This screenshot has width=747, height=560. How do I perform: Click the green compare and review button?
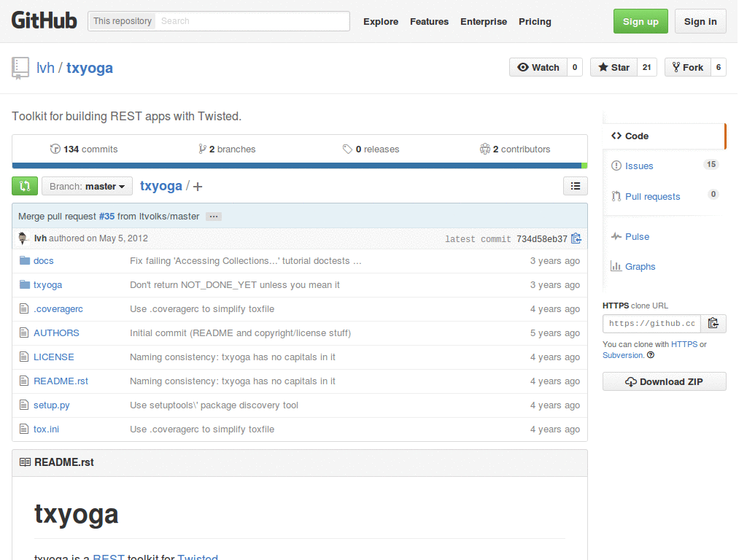(25, 186)
